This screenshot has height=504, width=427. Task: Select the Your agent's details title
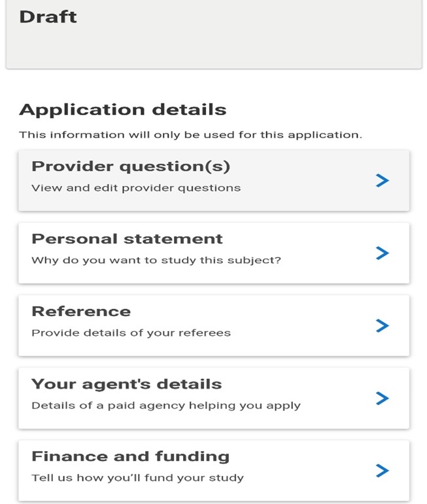click(x=126, y=384)
